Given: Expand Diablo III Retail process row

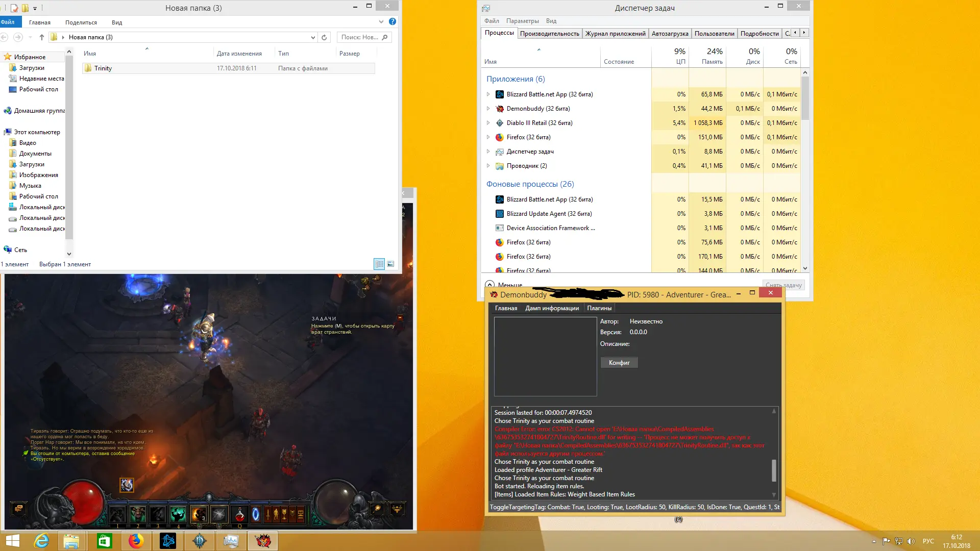Looking at the screenshot, I should 488,123.
